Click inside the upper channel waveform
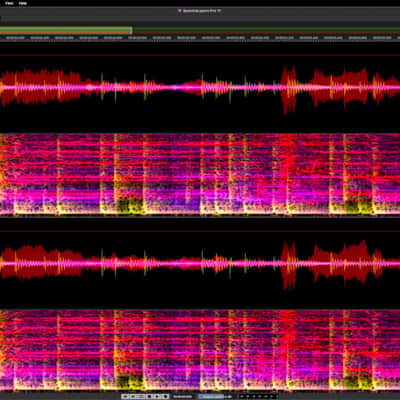 [200, 88]
